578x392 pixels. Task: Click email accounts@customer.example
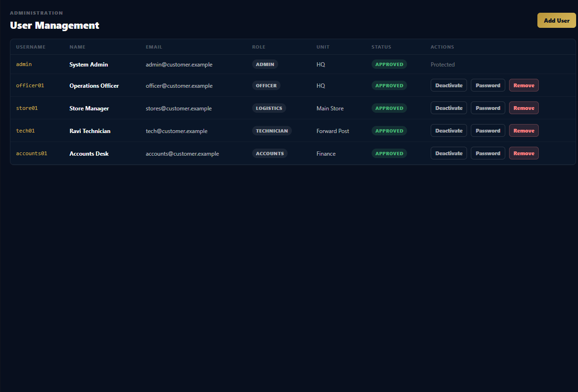[x=182, y=153]
